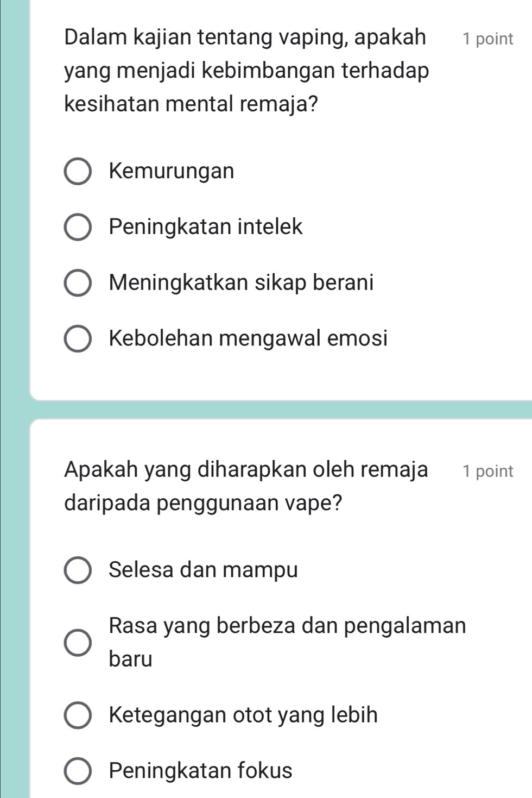Click the Peningkatan intelek label text

(x=206, y=227)
